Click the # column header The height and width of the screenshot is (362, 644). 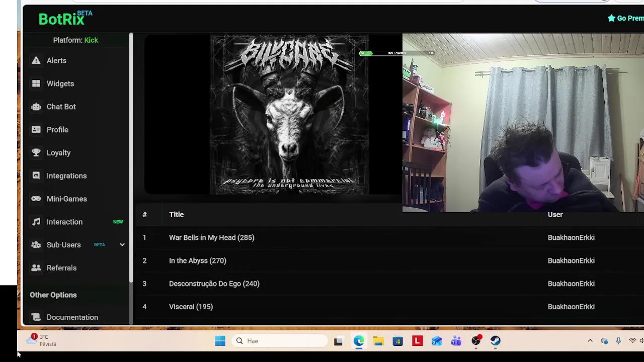click(144, 215)
